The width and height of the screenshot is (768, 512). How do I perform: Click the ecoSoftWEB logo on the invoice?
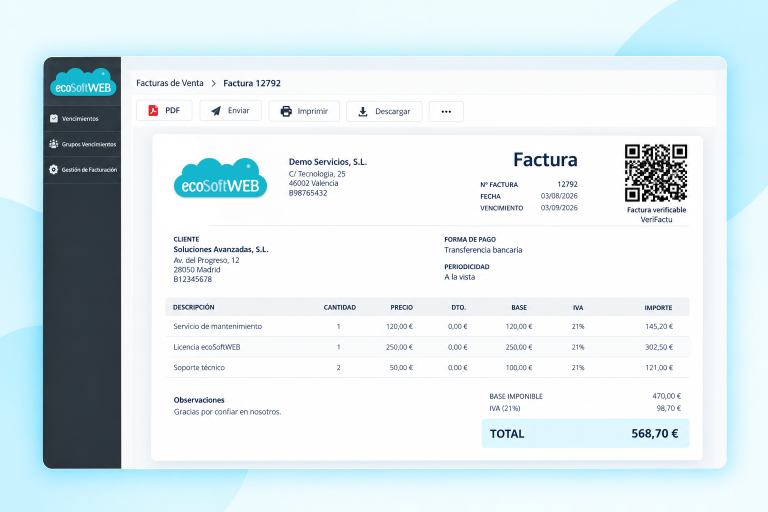220,178
